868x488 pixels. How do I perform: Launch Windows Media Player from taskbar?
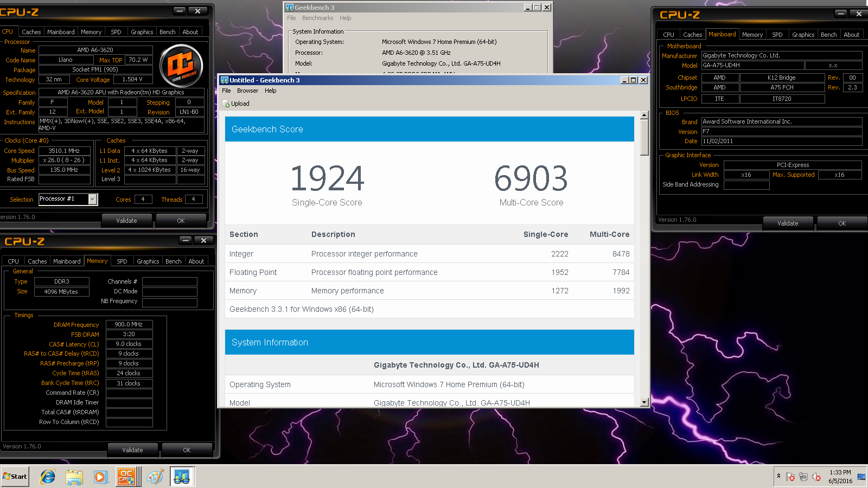tap(100, 477)
